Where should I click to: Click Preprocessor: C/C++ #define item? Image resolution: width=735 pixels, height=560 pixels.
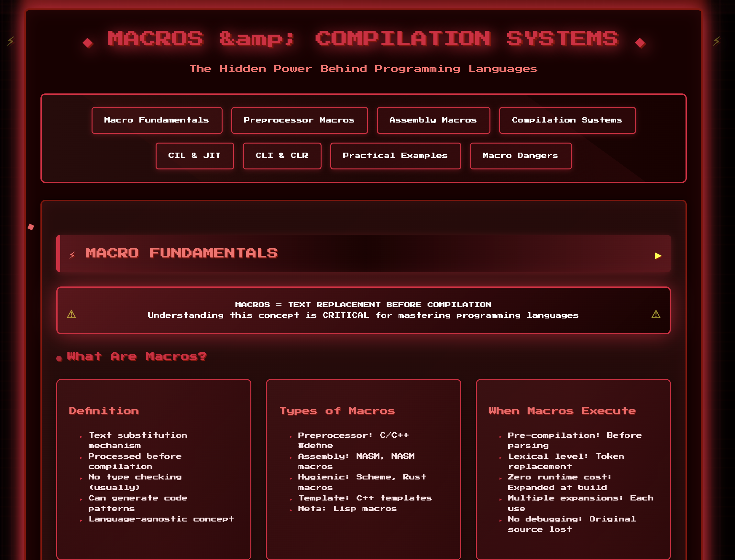(354, 440)
